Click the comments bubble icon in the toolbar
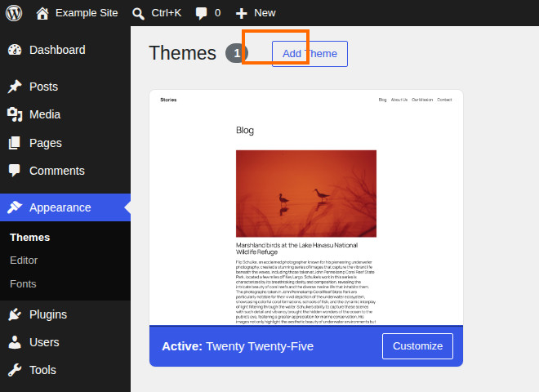Viewport: 539px width, 392px height. coord(201,13)
